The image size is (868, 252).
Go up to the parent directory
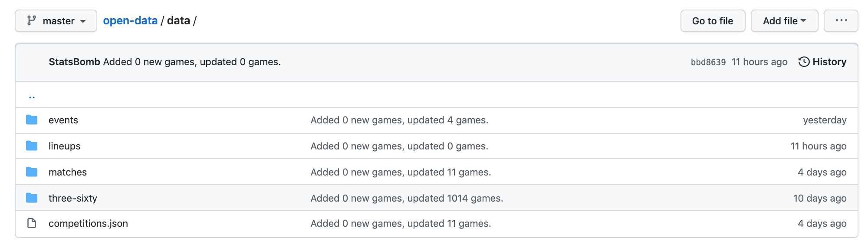point(32,96)
